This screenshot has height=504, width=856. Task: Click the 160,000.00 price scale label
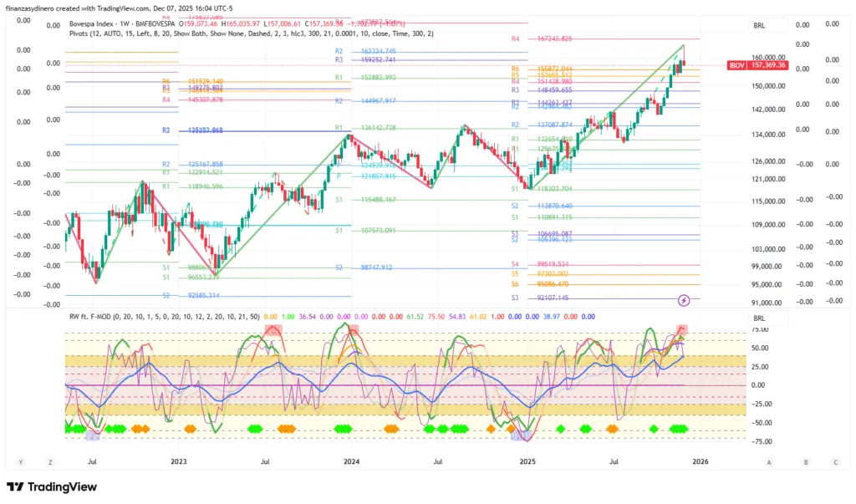click(772, 59)
